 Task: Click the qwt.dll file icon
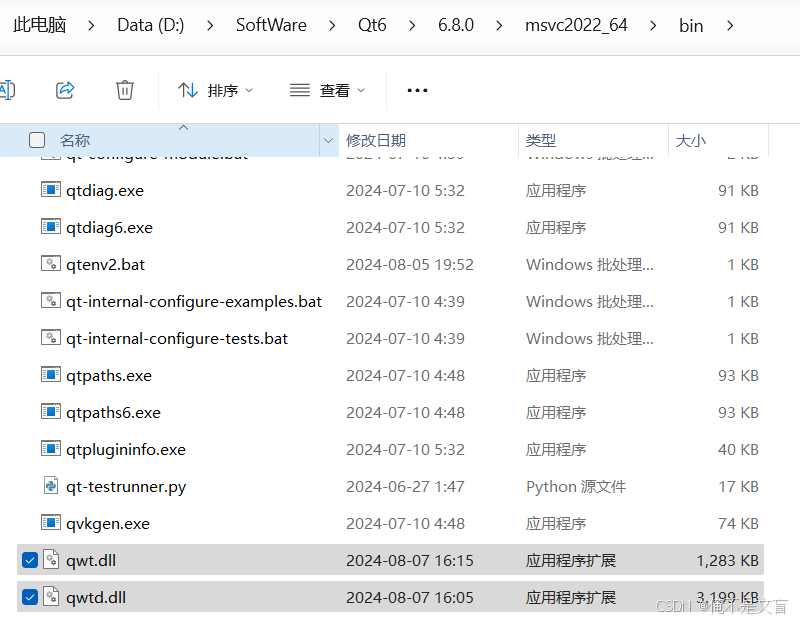(x=51, y=559)
